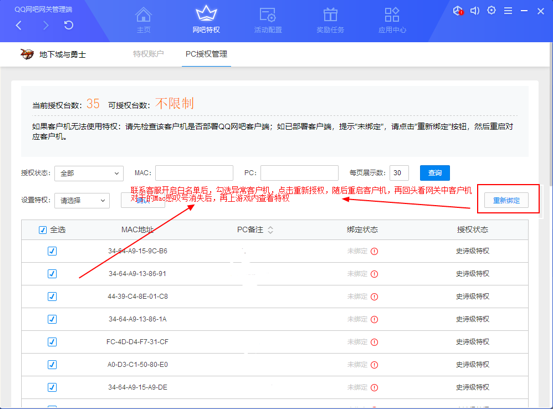Viewport: 553px width, 410px height.
Task: Uncheck the row 44-39-C4-8E-01-C8 checkbox
Action: tap(52, 296)
